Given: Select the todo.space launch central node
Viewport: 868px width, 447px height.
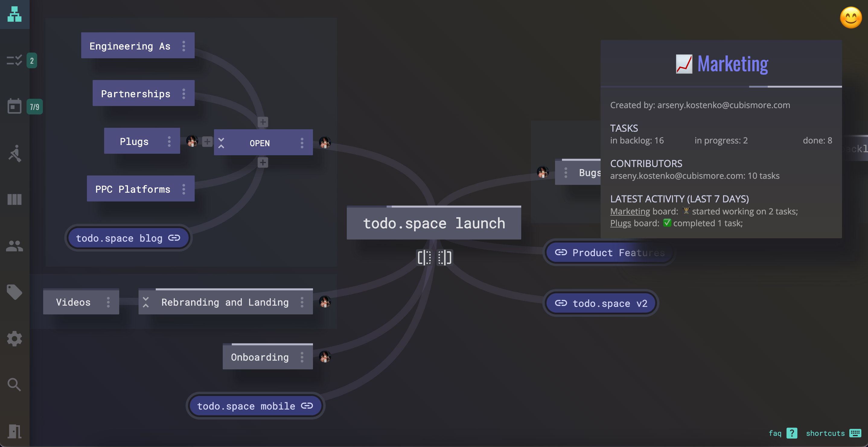Looking at the screenshot, I should (434, 223).
